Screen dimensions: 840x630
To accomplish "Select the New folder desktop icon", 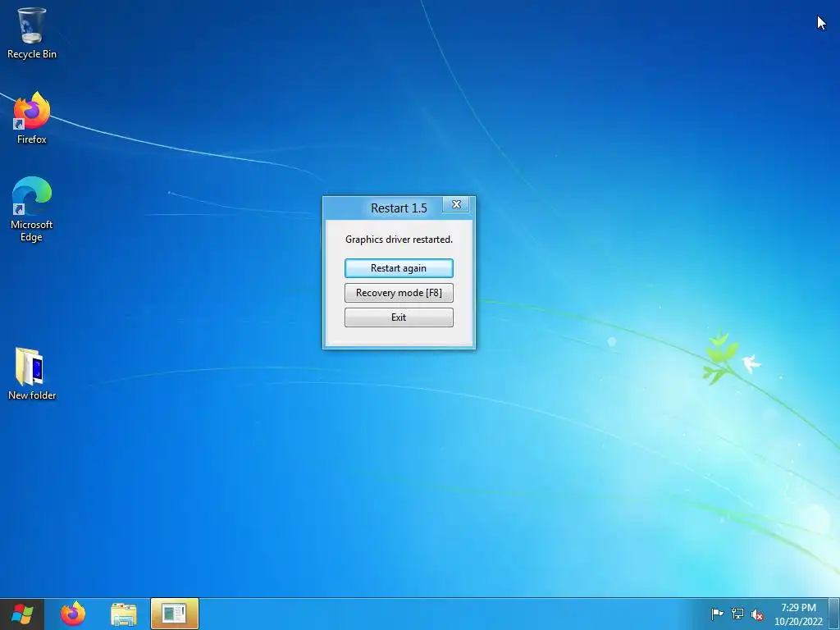I will click(32, 373).
